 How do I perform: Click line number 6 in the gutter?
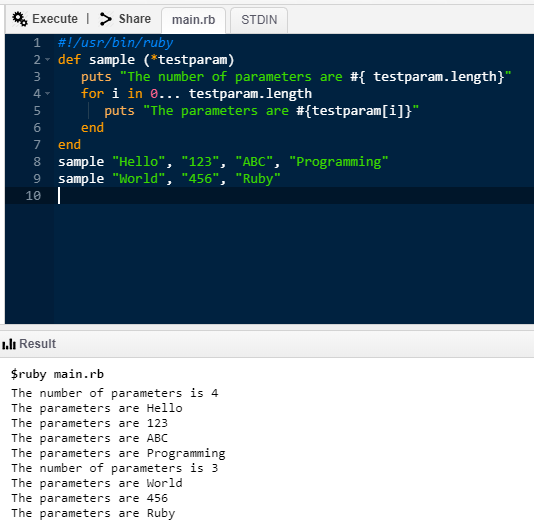tap(37, 128)
